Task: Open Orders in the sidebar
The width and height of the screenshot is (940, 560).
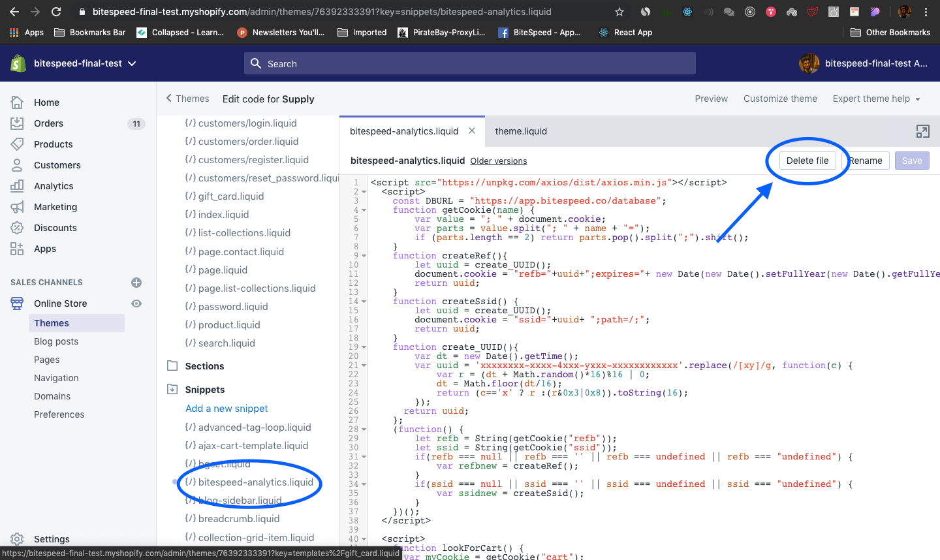Action: 48,123
